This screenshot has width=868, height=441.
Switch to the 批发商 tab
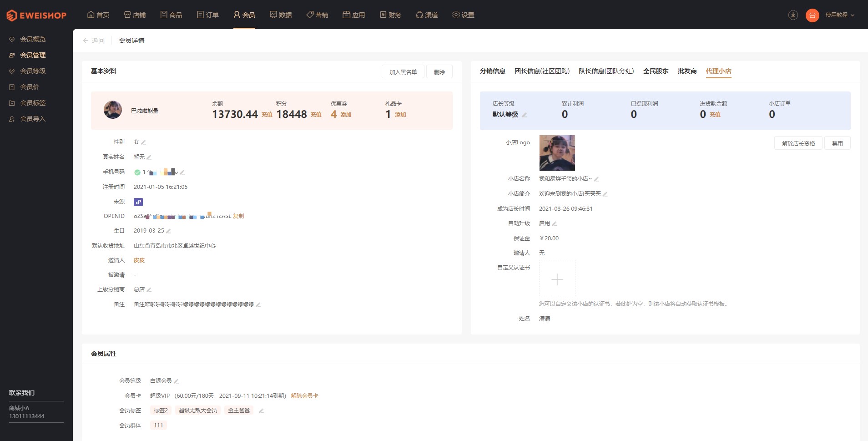687,71
